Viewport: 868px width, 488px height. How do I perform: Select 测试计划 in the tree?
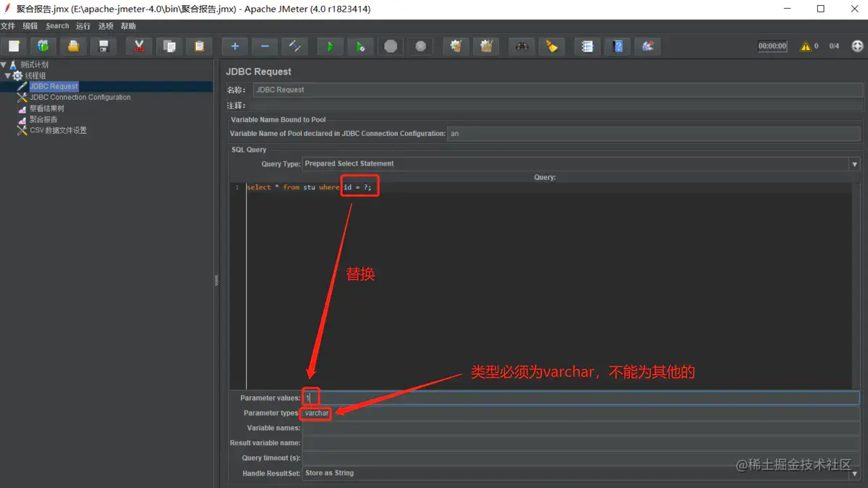point(35,65)
